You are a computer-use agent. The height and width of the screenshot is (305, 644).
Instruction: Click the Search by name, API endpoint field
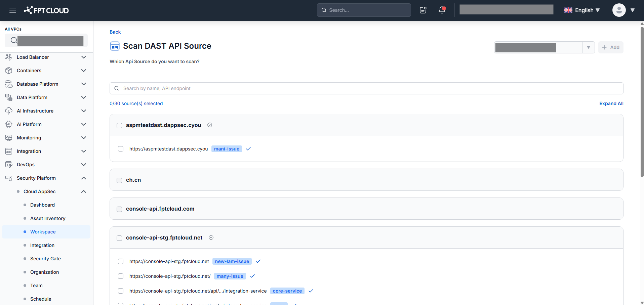coord(366,88)
